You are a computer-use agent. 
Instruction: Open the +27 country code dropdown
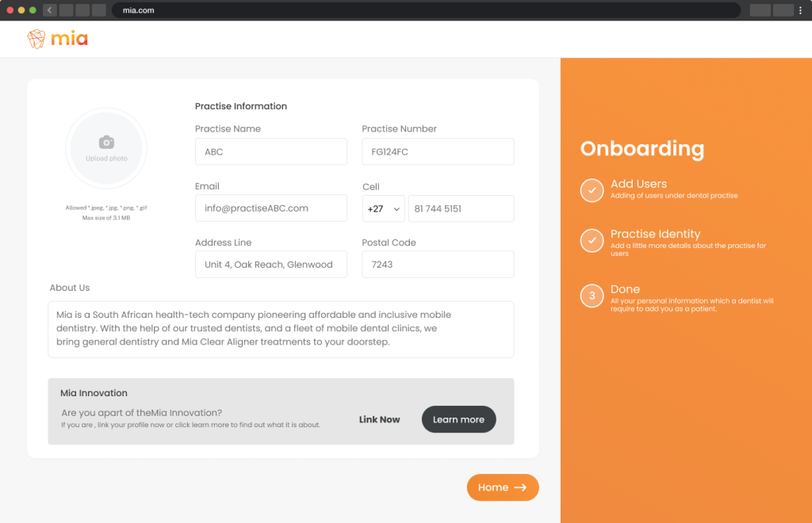tap(384, 208)
